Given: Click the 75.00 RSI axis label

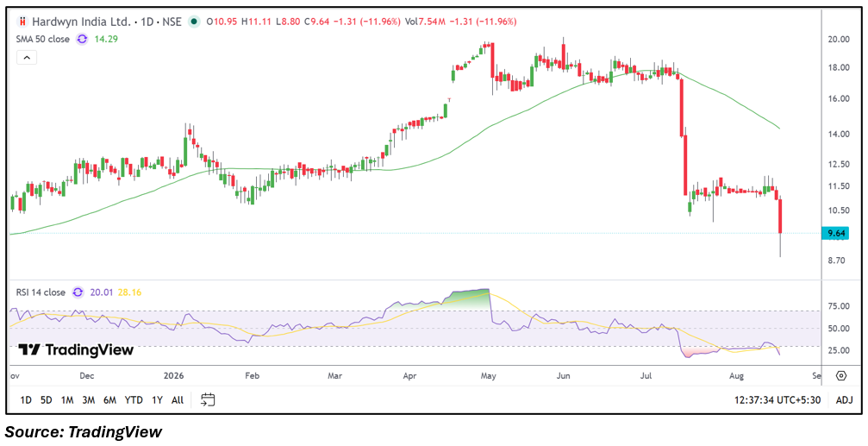Looking at the screenshot, I should [839, 306].
